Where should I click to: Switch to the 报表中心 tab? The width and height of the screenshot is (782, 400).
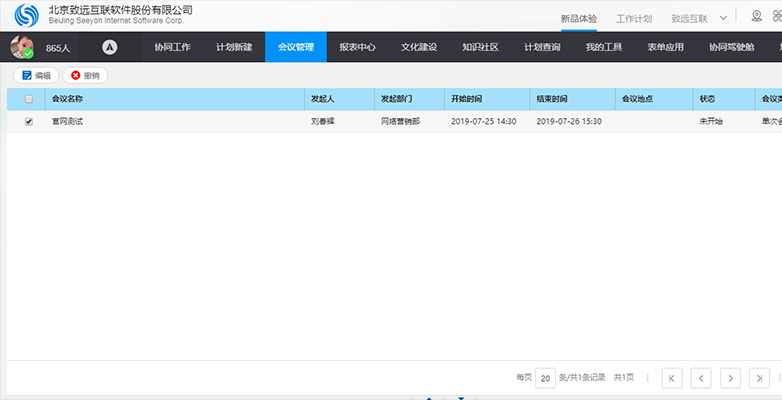tap(357, 47)
